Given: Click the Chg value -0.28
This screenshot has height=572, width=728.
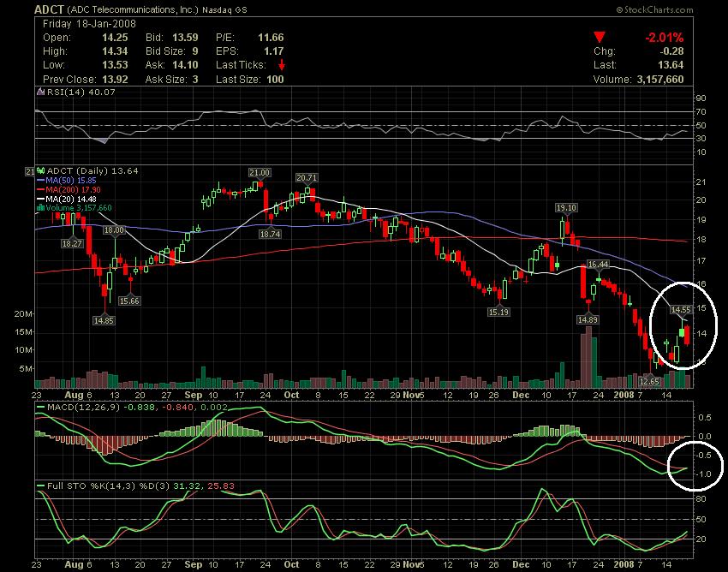Looking at the screenshot, I should coord(671,51).
